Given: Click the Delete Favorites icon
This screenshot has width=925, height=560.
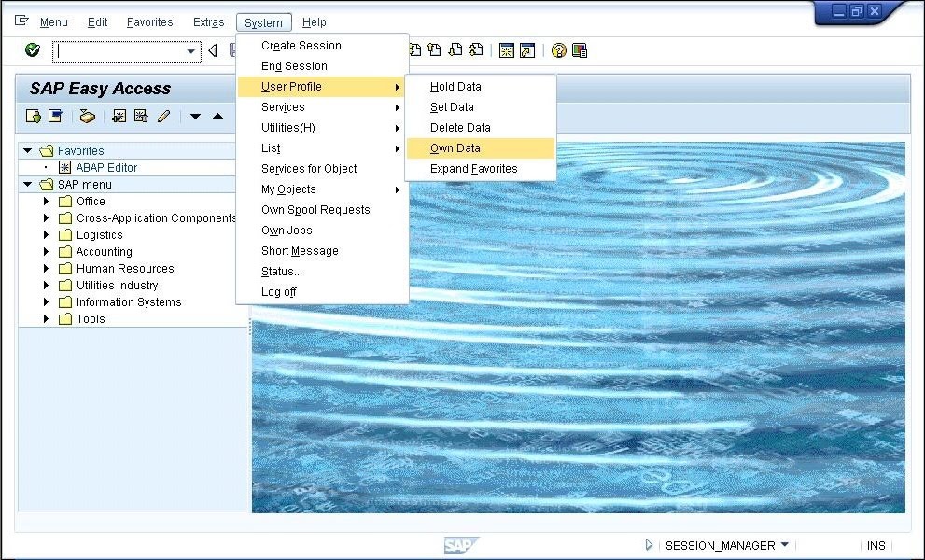Looking at the screenshot, I should click(x=140, y=116).
